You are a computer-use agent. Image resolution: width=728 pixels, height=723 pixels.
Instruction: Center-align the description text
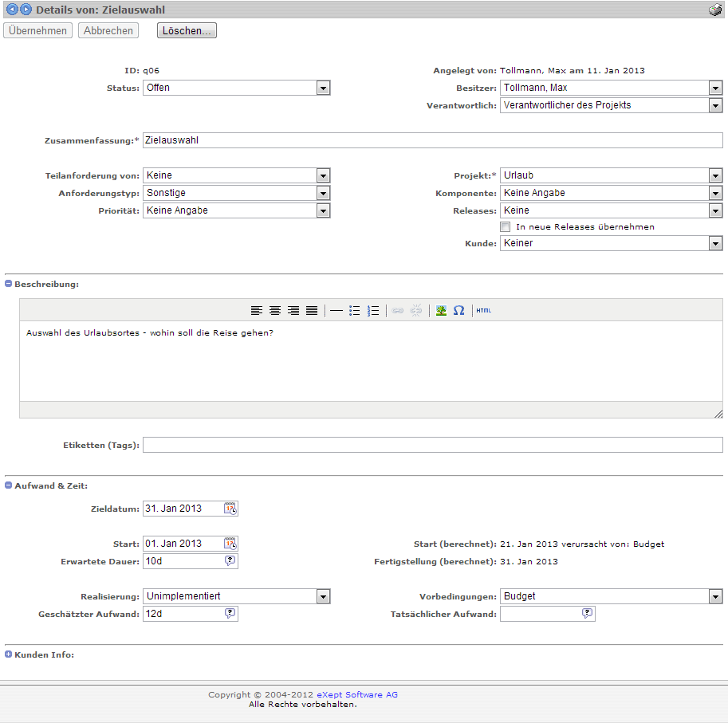(x=275, y=310)
